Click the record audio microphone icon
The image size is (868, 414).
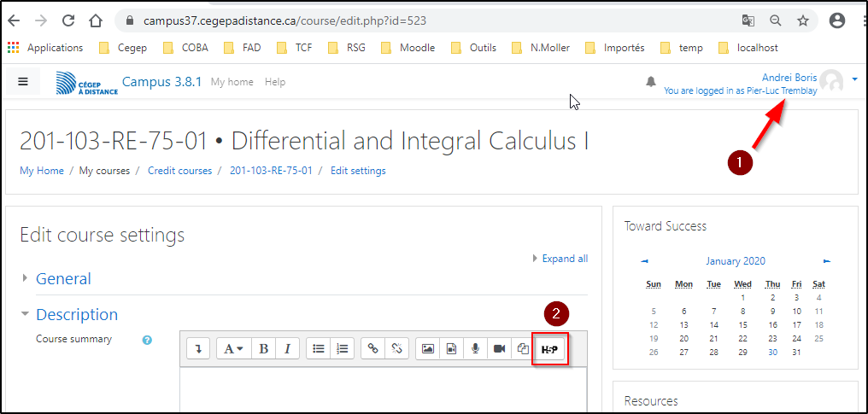[475, 348]
